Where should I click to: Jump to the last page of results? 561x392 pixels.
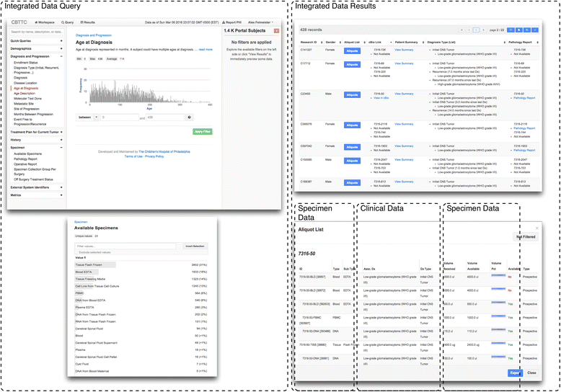(x=483, y=30)
